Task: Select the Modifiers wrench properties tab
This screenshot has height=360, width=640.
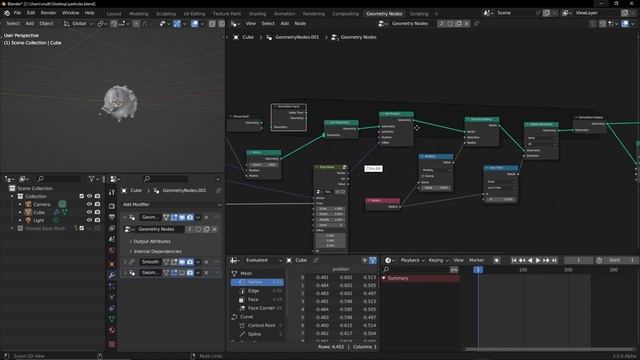Action: (112, 276)
